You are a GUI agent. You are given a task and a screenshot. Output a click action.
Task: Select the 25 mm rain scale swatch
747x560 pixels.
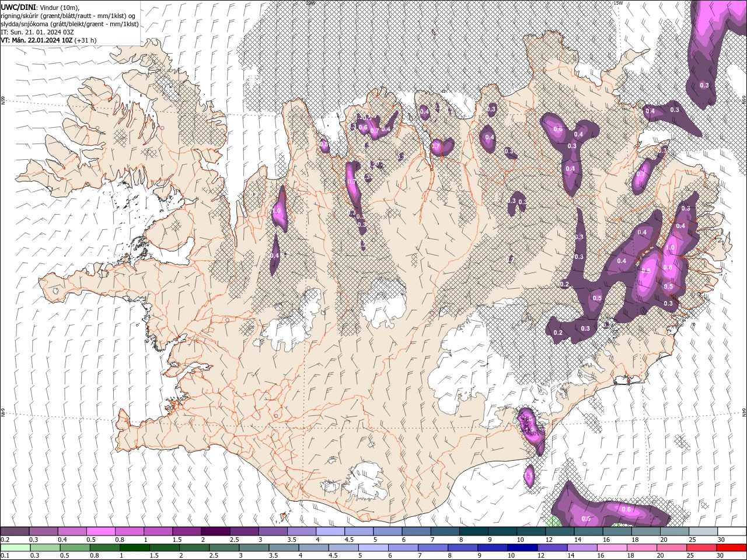pos(701,548)
